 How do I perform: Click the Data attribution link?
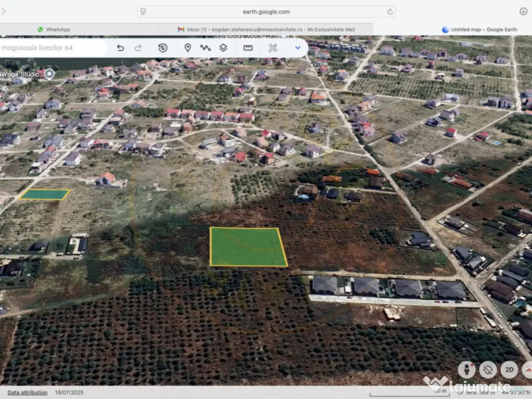[28, 392]
